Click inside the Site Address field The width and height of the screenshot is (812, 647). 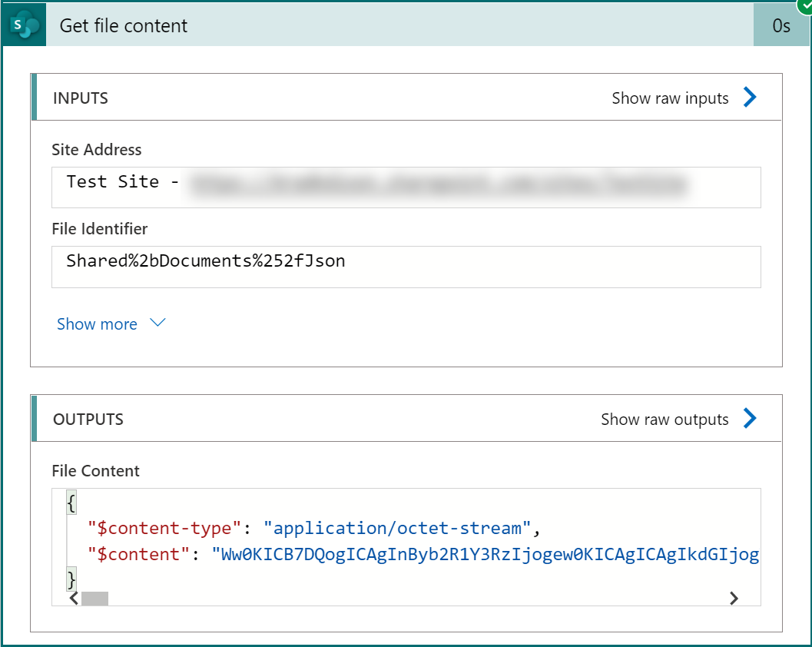406,187
